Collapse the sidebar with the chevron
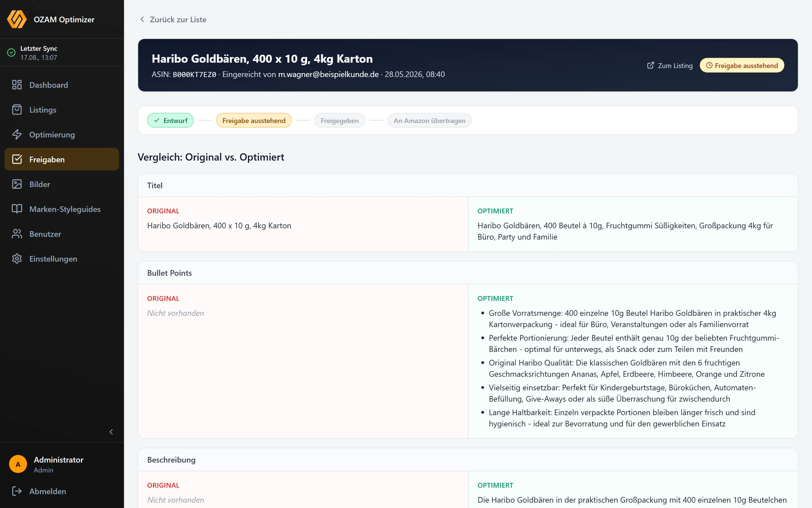 (111, 432)
